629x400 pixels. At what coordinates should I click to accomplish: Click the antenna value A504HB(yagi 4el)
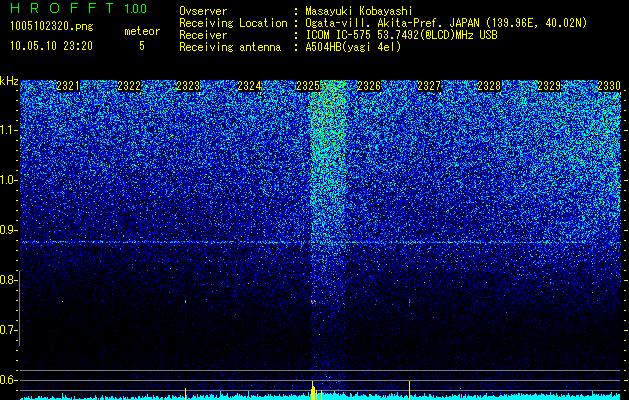pos(353,47)
